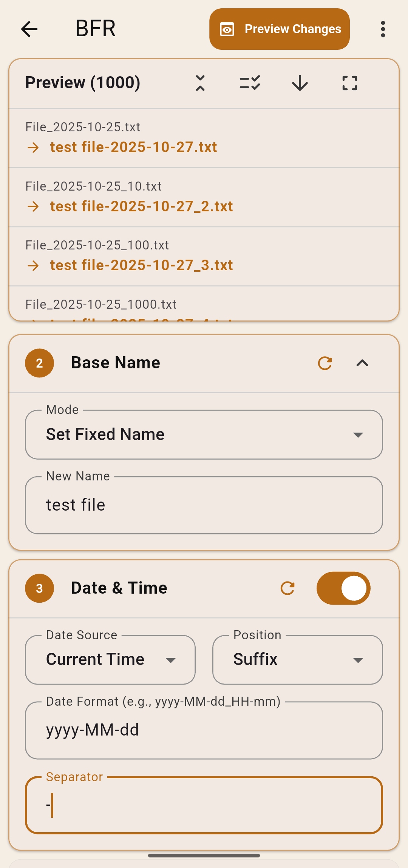
Task: Reset the Date & Time section
Action: 287,588
